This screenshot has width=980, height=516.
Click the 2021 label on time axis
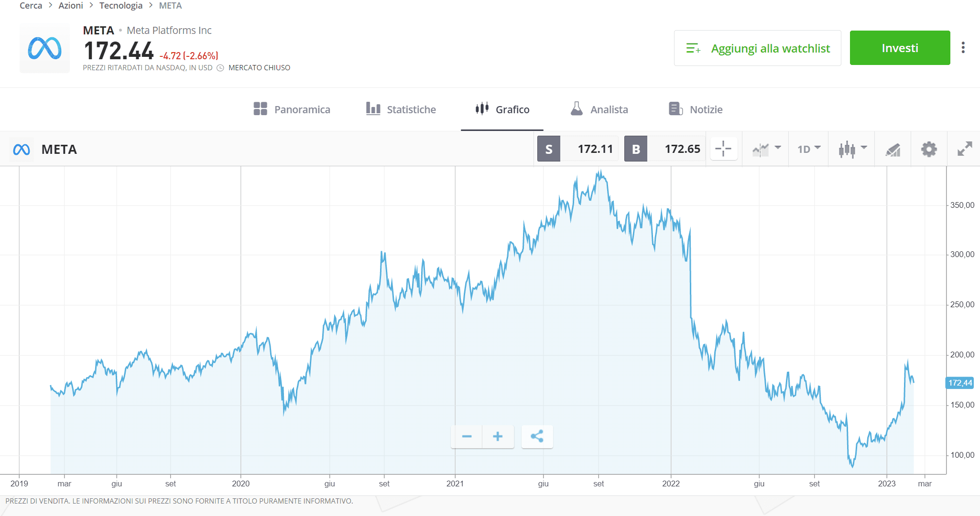point(455,484)
